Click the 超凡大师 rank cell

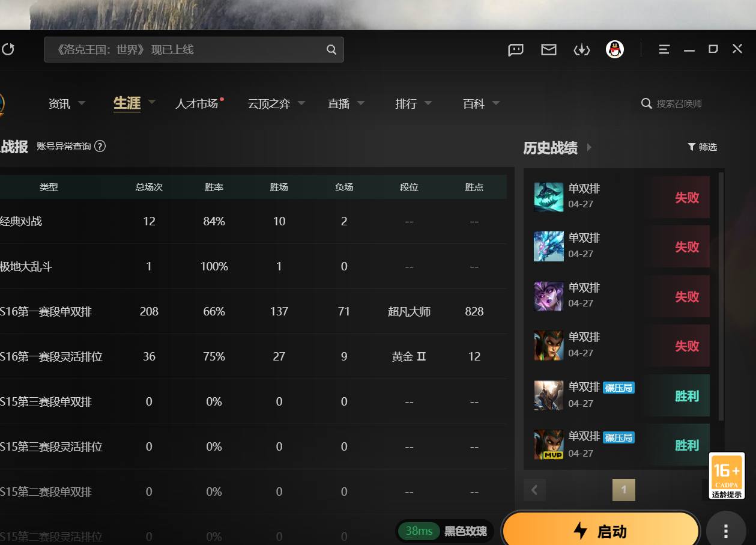coord(409,311)
